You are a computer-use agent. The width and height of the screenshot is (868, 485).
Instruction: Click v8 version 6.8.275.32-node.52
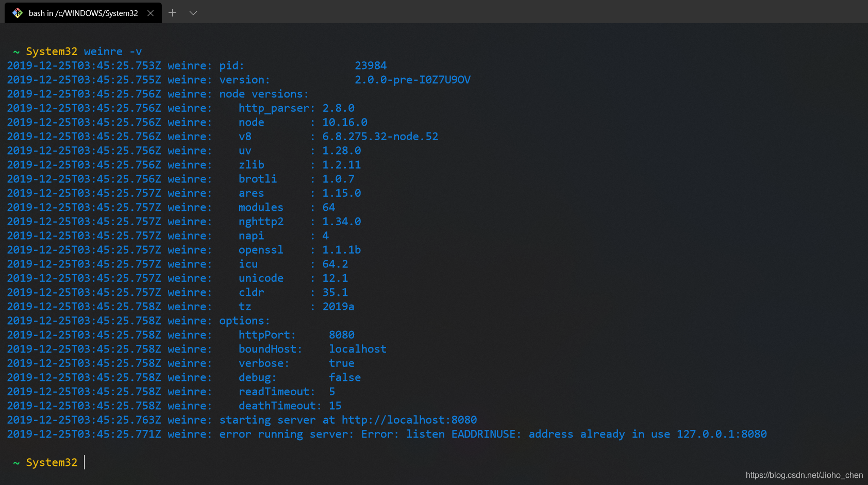point(380,137)
